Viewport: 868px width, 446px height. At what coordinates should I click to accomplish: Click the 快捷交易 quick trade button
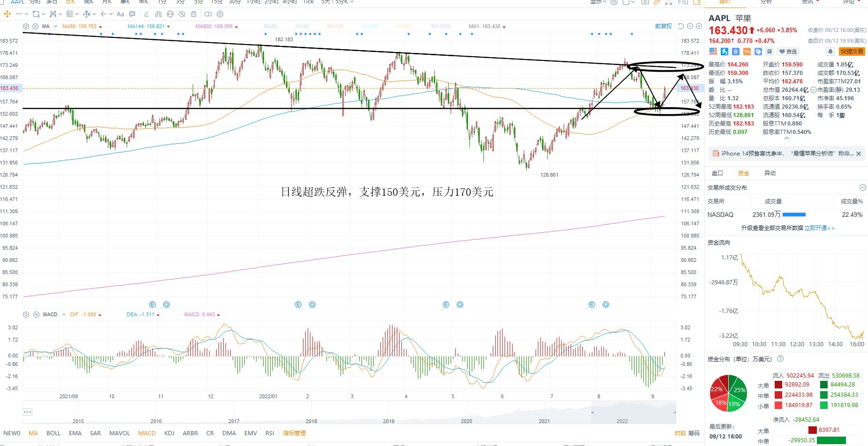[852, 52]
